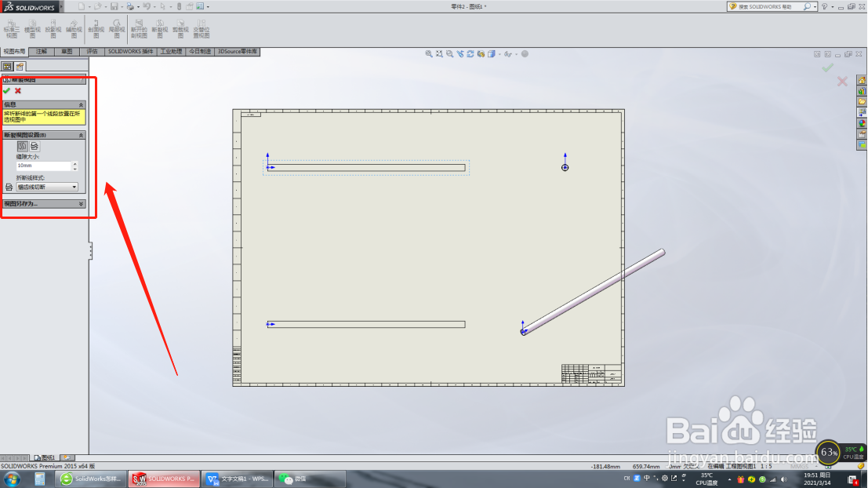This screenshot has width=868, height=488.
Task: Open WeChat (微信) from taskbar
Action: [x=310, y=479]
